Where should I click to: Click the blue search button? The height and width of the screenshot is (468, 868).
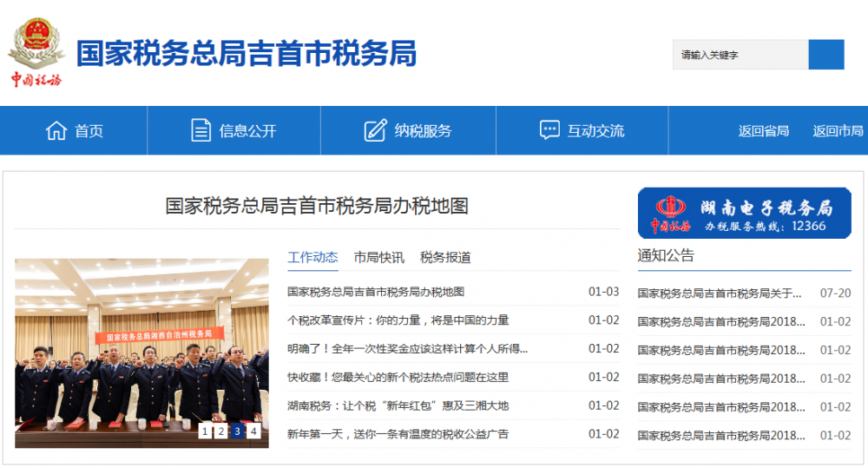pyautogui.click(x=826, y=55)
